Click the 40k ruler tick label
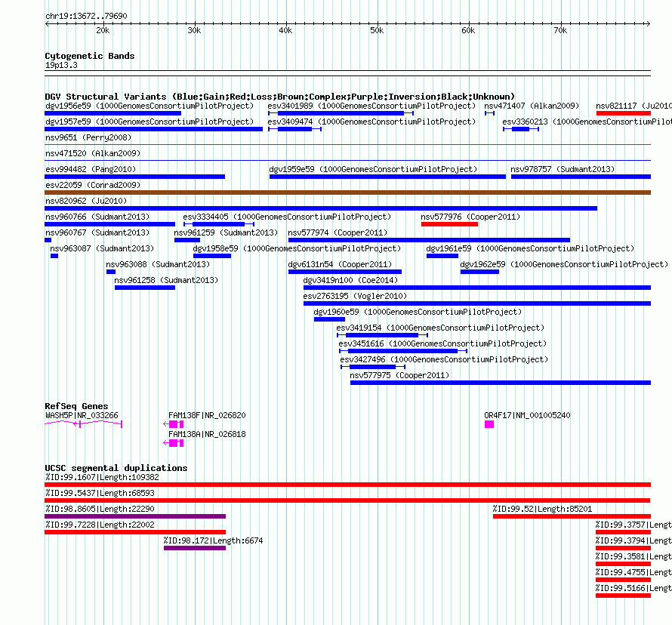672x625 pixels. coord(285,30)
